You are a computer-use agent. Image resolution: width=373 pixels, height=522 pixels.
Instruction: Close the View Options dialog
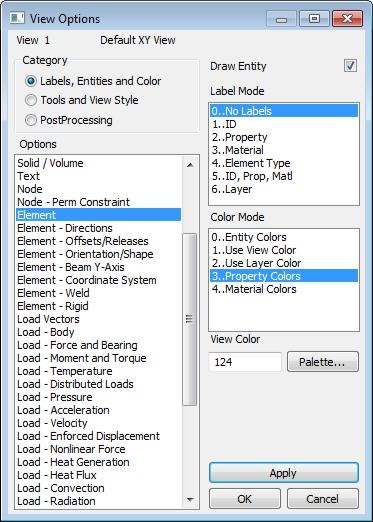[347, 19]
